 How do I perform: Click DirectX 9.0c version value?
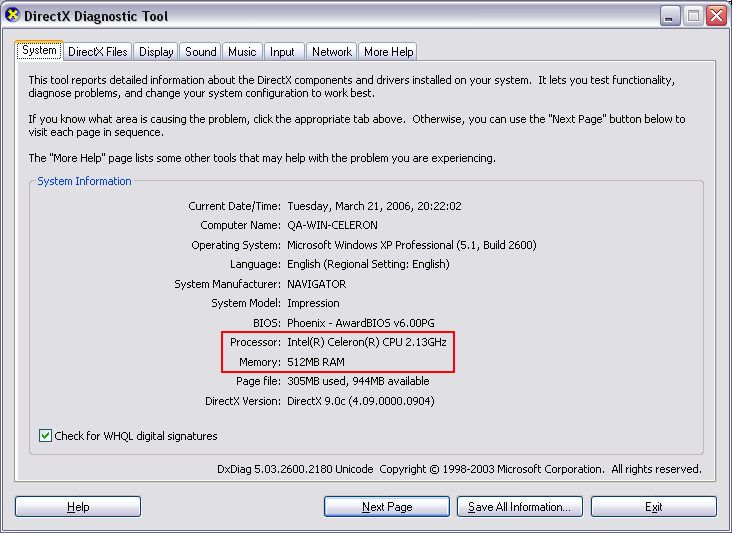coord(361,401)
